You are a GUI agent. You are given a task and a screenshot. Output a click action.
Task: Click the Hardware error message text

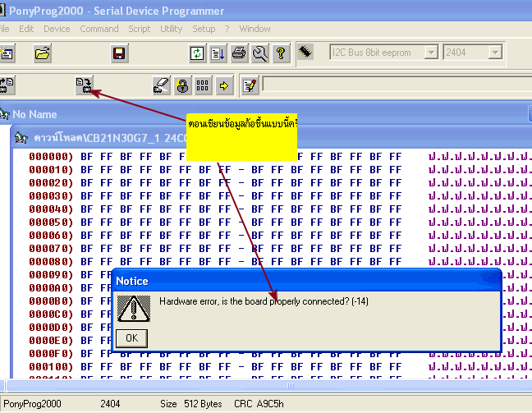[264, 301]
